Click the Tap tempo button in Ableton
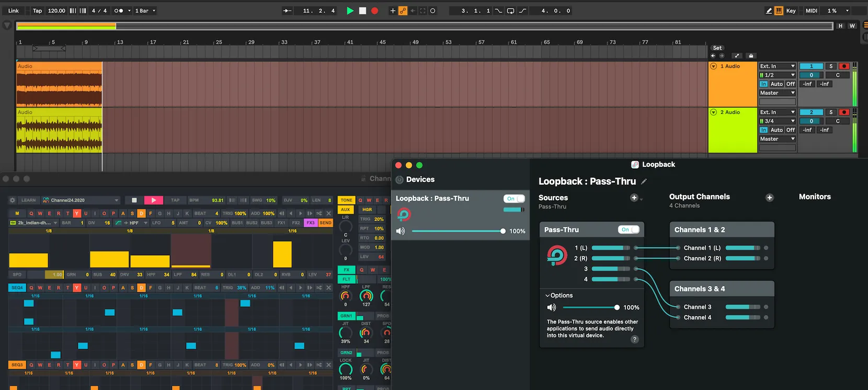This screenshot has height=390, width=868. point(37,10)
